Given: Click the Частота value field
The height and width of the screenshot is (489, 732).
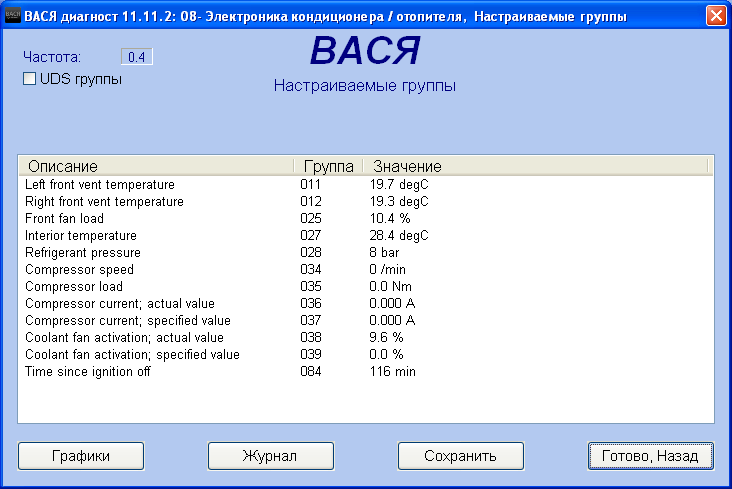Looking at the screenshot, I should [137, 57].
